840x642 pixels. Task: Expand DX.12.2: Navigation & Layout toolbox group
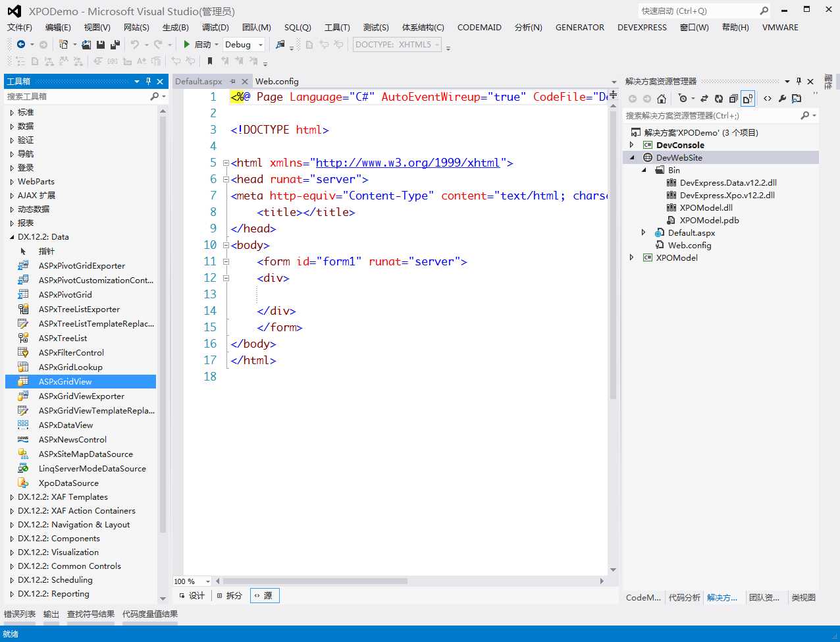tap(12, 525)
